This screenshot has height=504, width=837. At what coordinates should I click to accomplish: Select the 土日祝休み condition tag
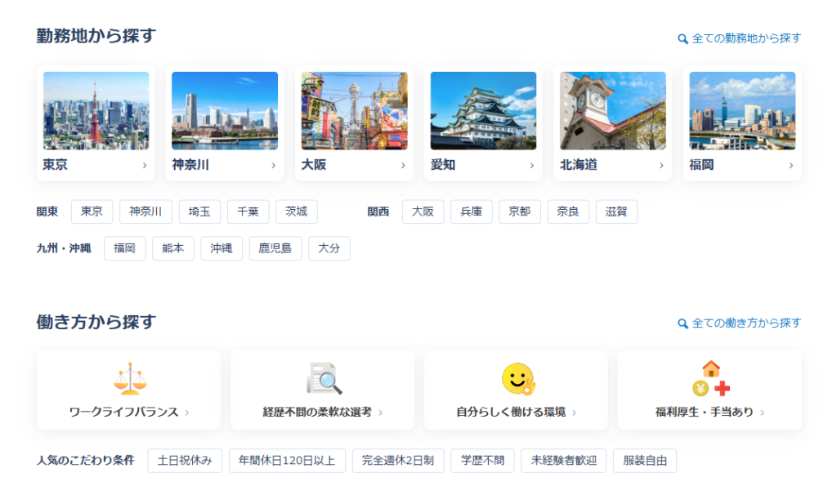pyautogui.click(x=185, y=461)
